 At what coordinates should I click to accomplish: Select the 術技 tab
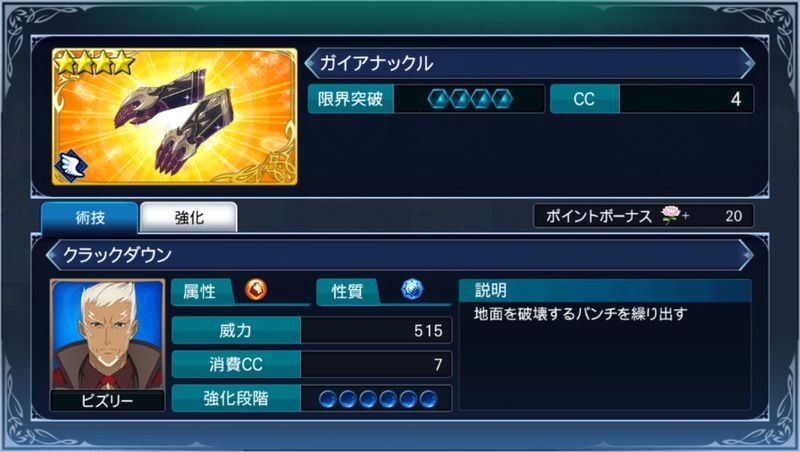pos(90,218)
